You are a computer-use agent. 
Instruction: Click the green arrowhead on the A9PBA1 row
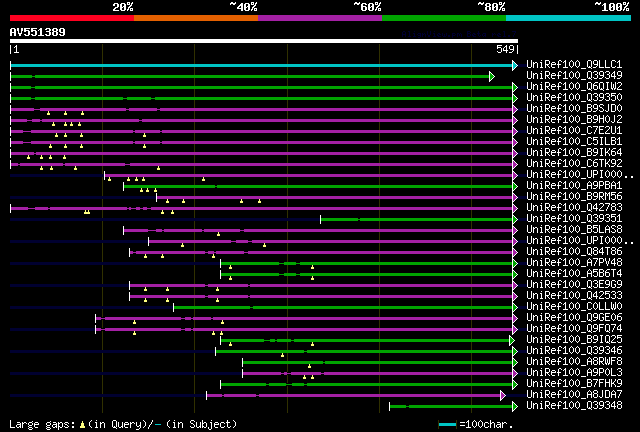[x=515, y=187]
